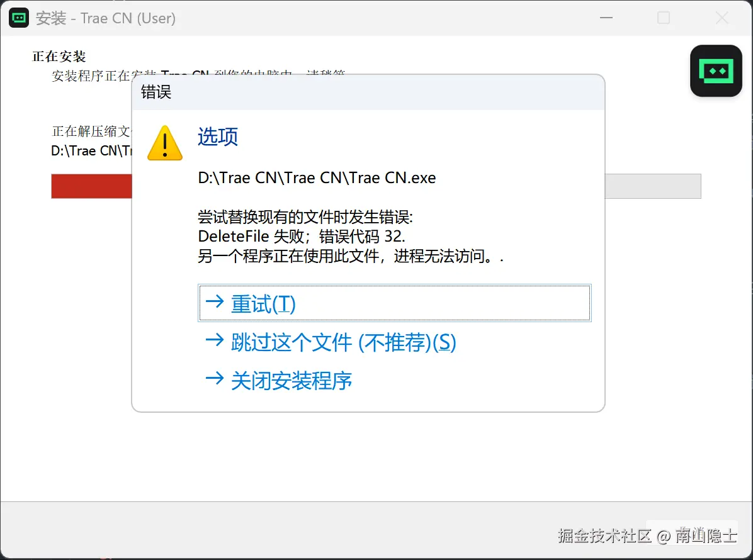Click the large Trae CN app icon
The width and height of the screenshot is (753, 560).
point(716,70)
